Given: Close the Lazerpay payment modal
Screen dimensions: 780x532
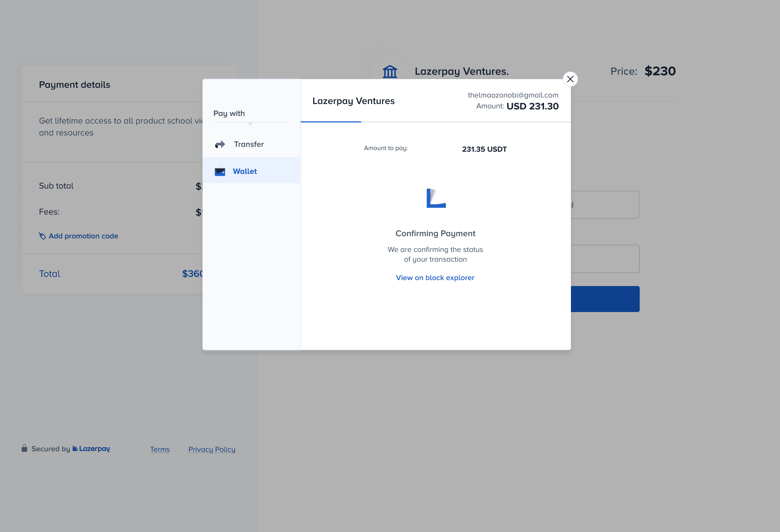Looking at the screenshot, I should [570, 79].
